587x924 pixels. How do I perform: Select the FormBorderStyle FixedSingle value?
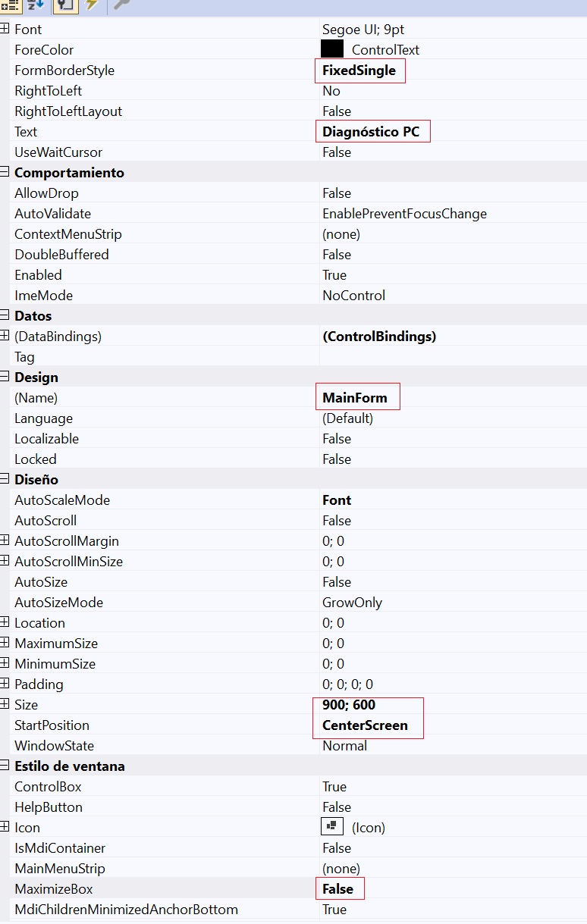pos(359,70)
